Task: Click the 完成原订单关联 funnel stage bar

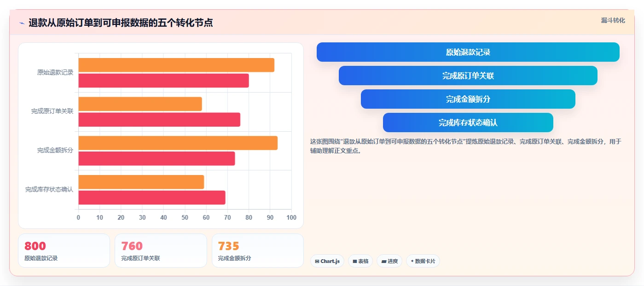Action: tap(468, 76)
